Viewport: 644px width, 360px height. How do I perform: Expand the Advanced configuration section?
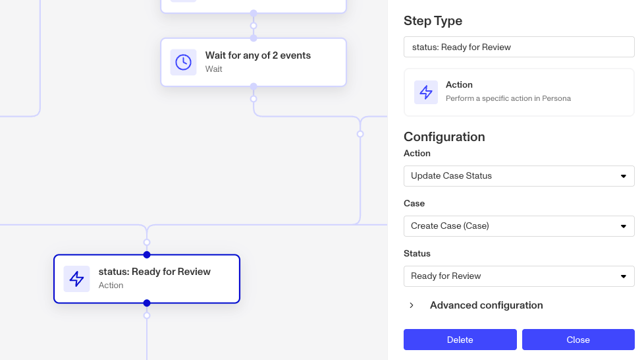(x=473, y=305)
